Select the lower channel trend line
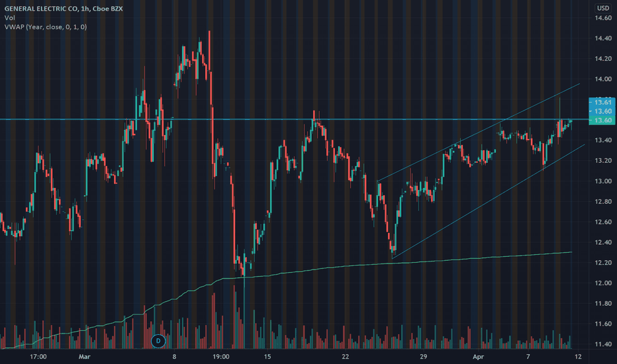 (x=488, y=201)
